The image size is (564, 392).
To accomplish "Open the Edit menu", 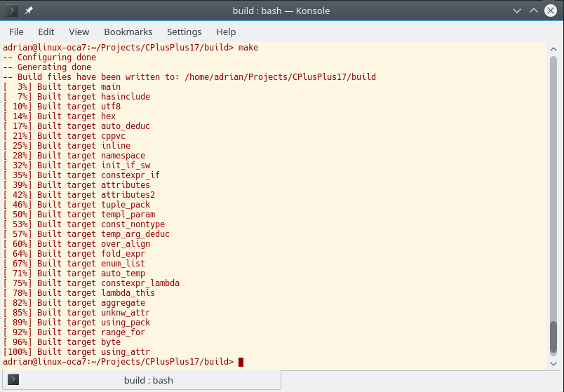I will pos(46,32).
